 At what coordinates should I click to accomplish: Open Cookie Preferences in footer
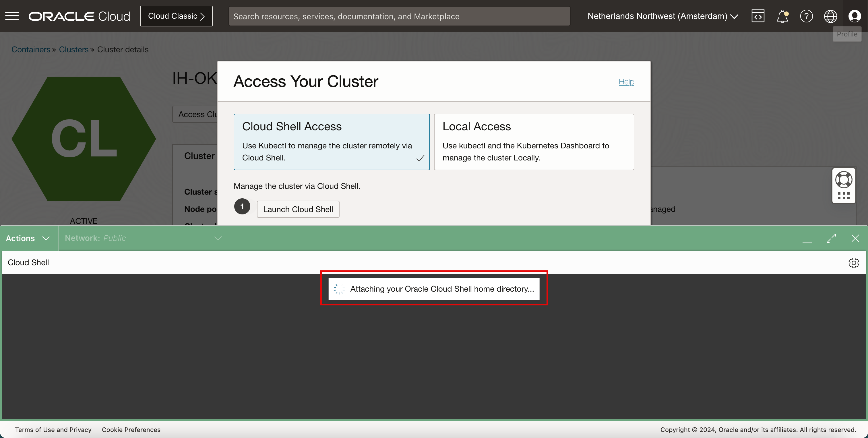[x=131, y=430]
